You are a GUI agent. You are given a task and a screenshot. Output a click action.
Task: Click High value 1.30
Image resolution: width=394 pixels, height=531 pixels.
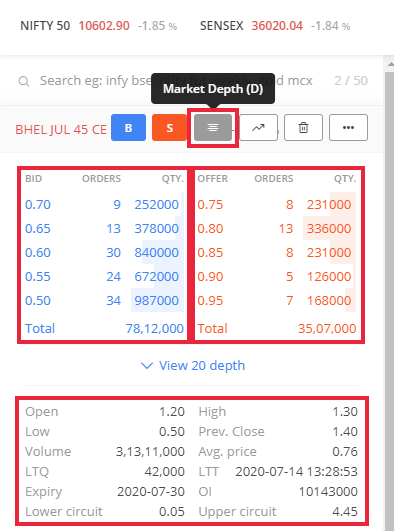345,412
